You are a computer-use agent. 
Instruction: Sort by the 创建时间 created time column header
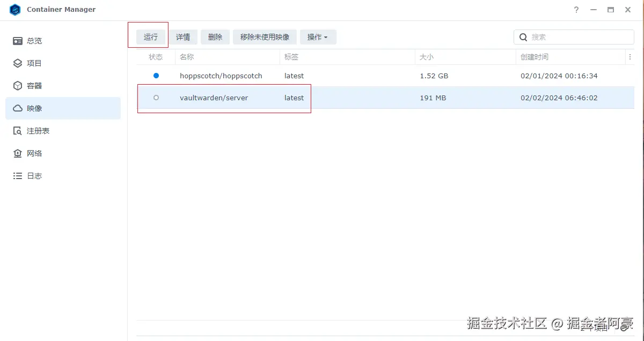coord(570,57)
